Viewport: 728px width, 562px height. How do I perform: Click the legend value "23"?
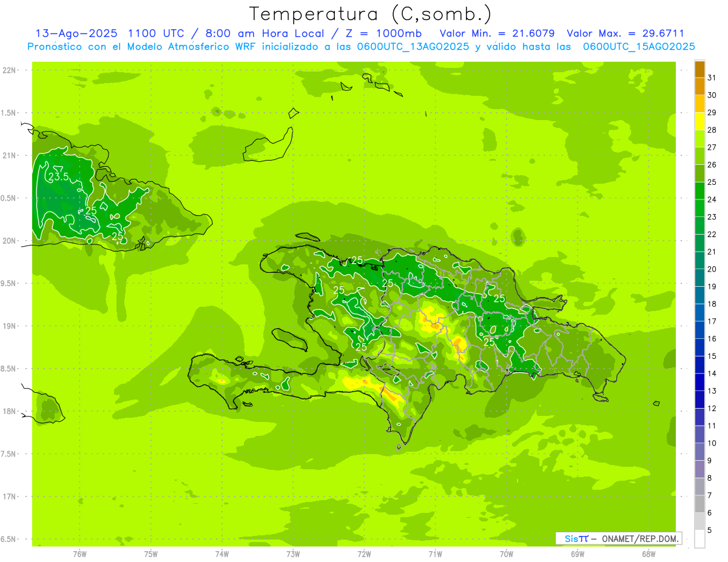(712, 217)
